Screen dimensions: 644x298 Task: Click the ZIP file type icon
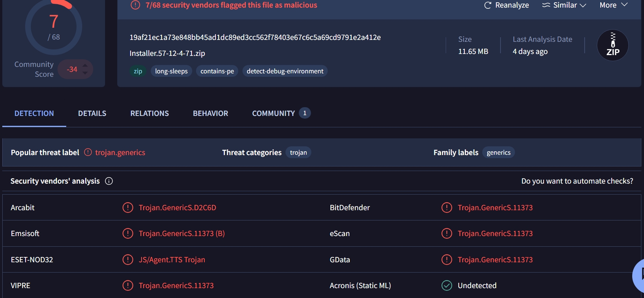click(612, 45)
